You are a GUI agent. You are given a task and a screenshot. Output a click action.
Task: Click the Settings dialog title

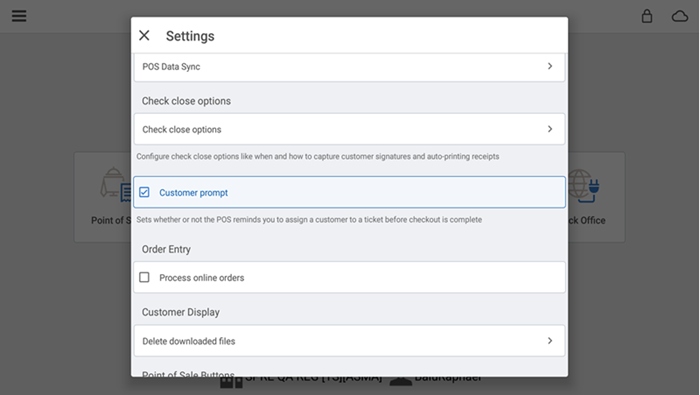190,36
